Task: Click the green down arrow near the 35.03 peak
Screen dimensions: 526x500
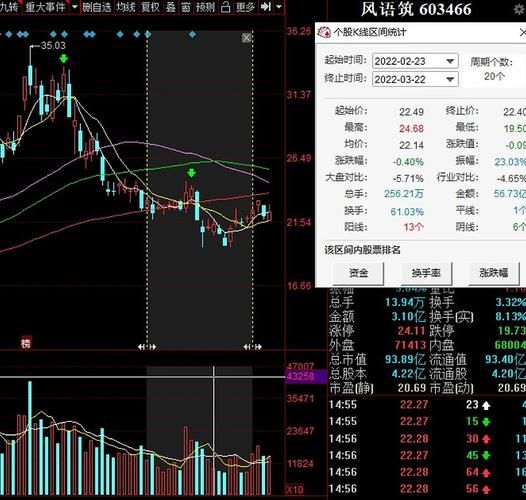Action: 63,59
